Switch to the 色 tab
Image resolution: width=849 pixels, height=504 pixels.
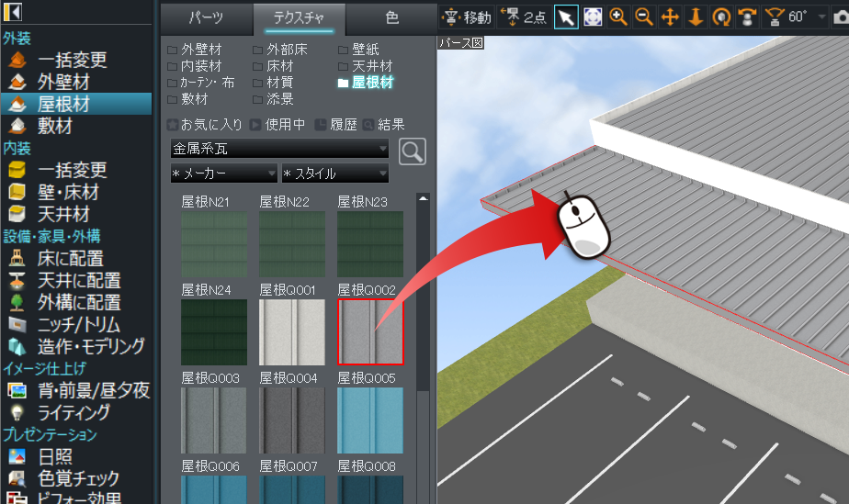(x=391, y=18)
